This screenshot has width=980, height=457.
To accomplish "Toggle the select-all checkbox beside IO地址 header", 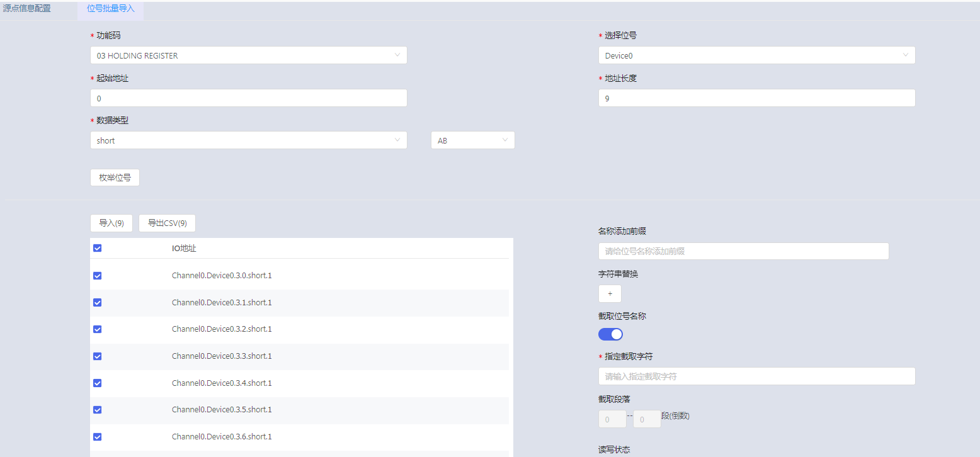I will tap(97, 248).
